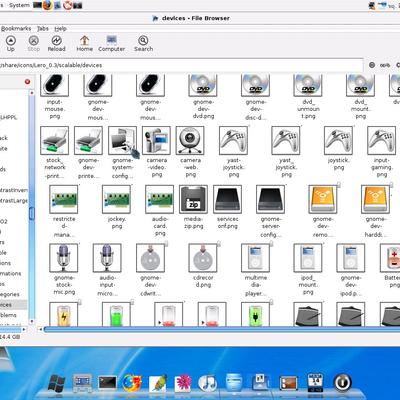Select the gnome-server-config file
This screenshot has height=400, width=400.
270,199
